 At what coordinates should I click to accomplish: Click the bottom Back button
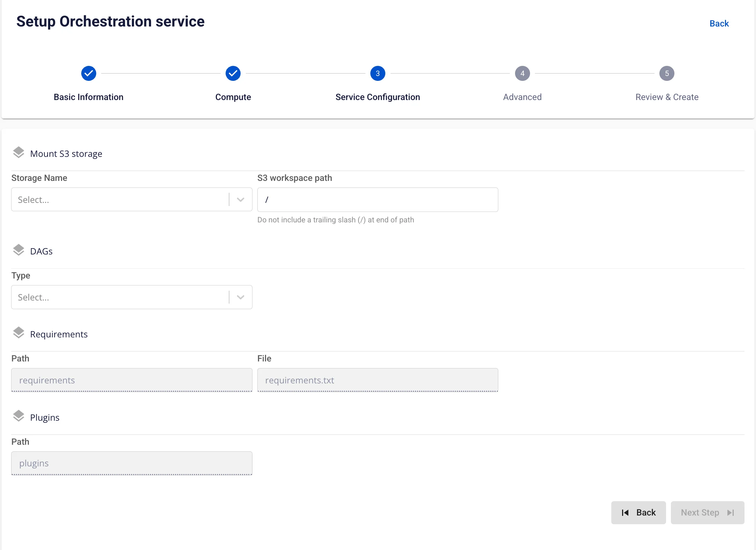(x=638, y=513)
